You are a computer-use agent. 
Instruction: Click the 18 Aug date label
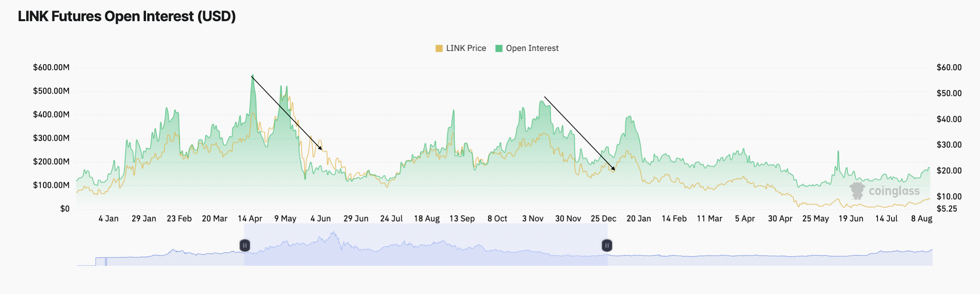(x=427, y=219)
